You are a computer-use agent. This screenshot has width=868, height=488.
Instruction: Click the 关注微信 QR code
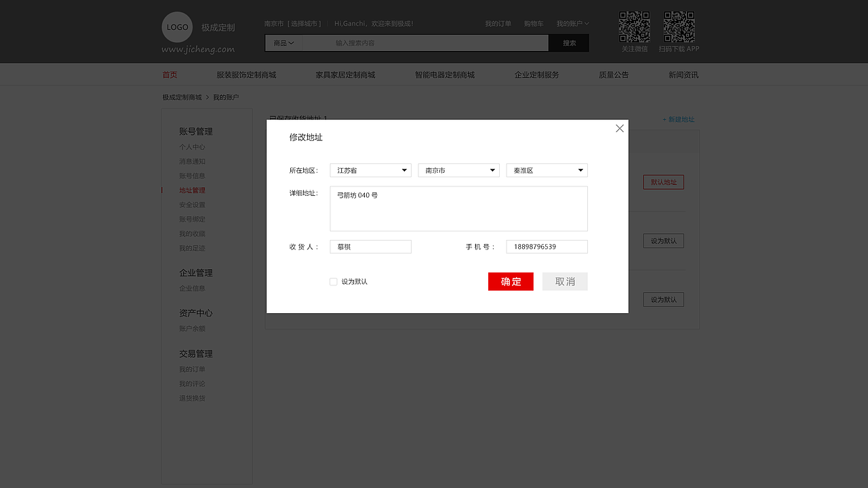click(x=634, y=26)
